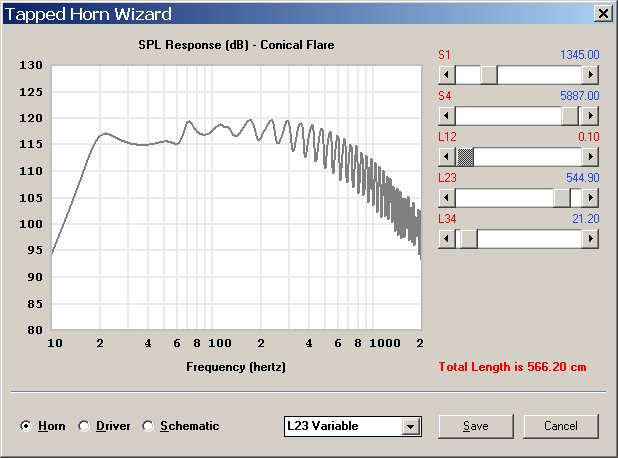Viewport: 618px width, 458px height.
Task: Click the right arrow of the L23 slider
Action: (x=590, y=198)
